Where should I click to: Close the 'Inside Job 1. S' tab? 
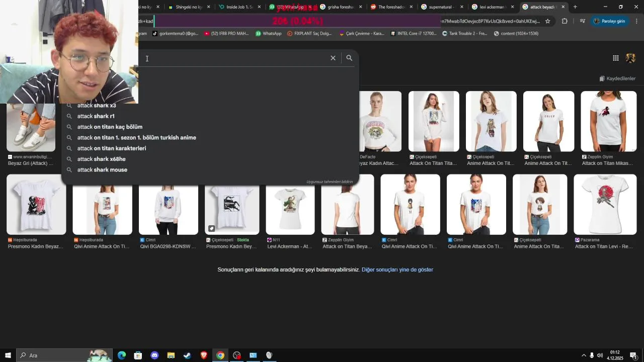[259, 7]
